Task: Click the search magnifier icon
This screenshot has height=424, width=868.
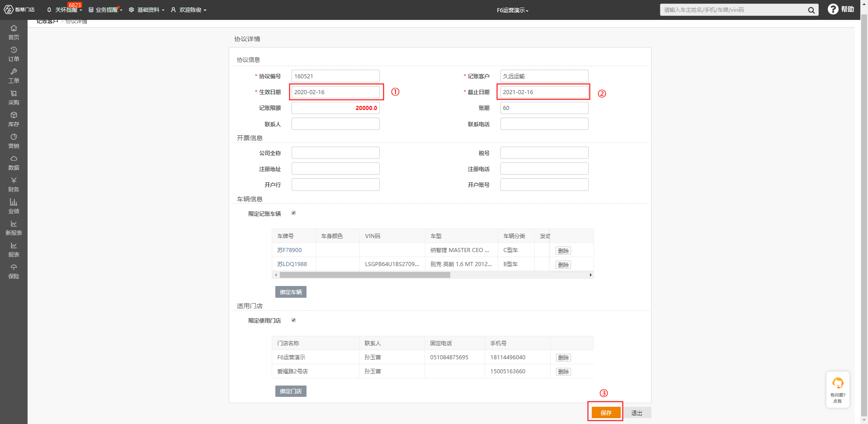Action: (x=811, y=10)
